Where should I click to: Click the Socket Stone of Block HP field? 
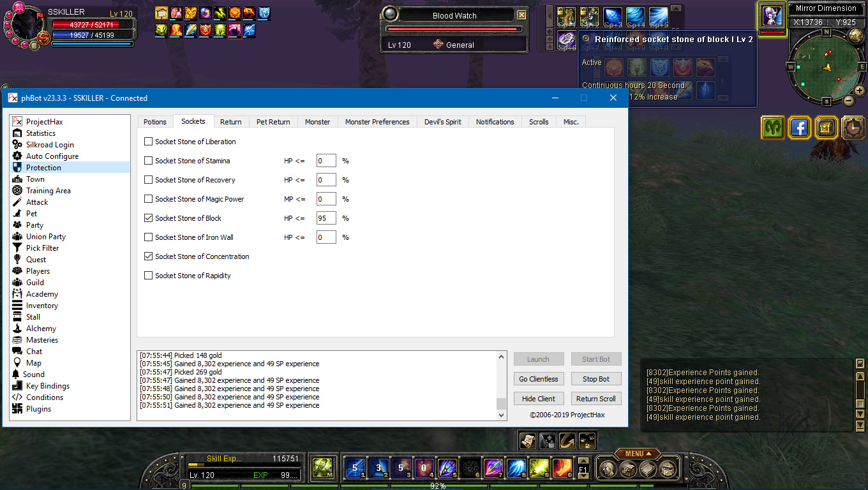point(326,218)
